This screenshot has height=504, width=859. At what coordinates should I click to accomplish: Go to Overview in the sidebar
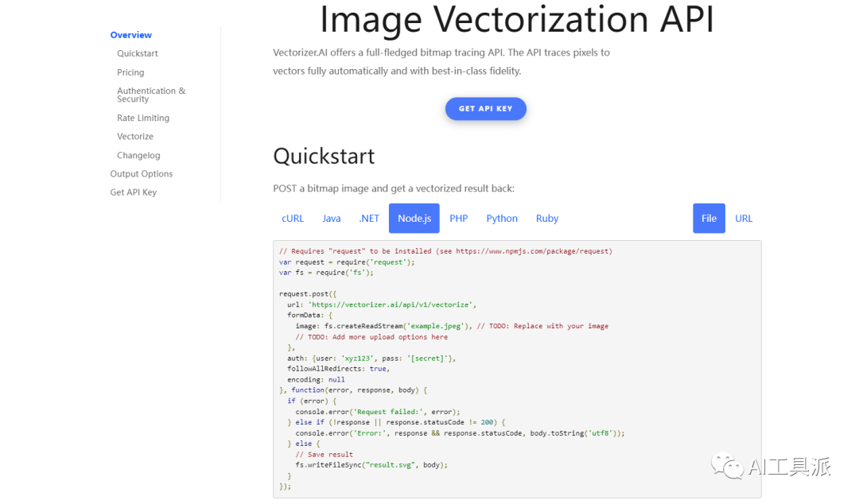(x=131, y=35)
